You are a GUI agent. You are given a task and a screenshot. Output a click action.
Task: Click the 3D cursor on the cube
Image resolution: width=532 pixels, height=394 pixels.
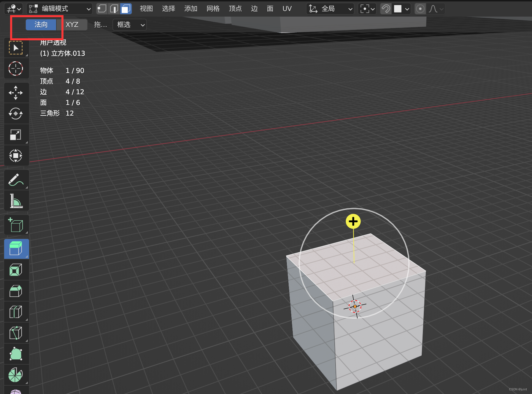(x=355, y=306)
